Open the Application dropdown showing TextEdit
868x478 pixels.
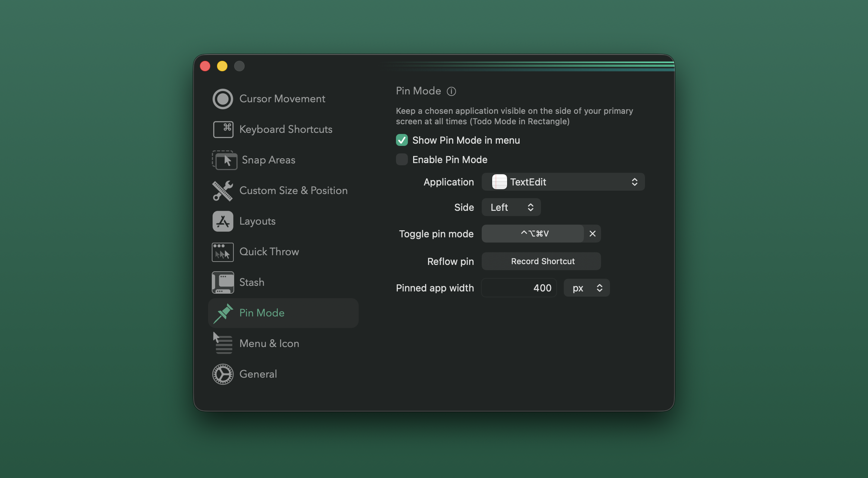563,182
